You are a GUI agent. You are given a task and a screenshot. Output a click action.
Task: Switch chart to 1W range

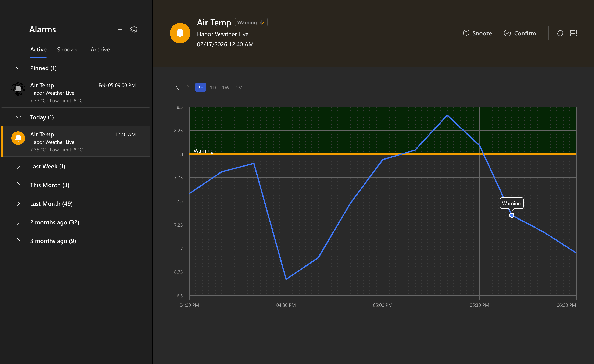(226, 88)
